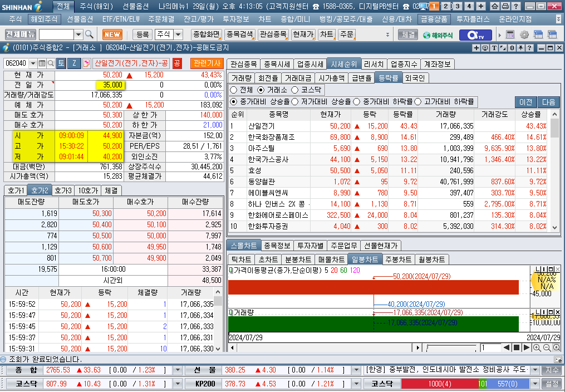Open dropdown next to KP200 ticker
The width and height of the screenshot is (565, 392).
pyautogui.click(x=356, y=384)
